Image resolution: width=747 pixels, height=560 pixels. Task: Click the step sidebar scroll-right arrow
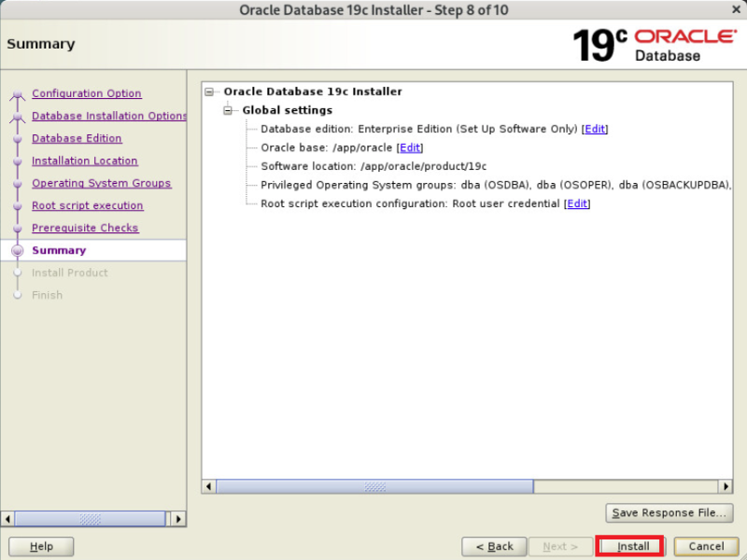point(178,519)
